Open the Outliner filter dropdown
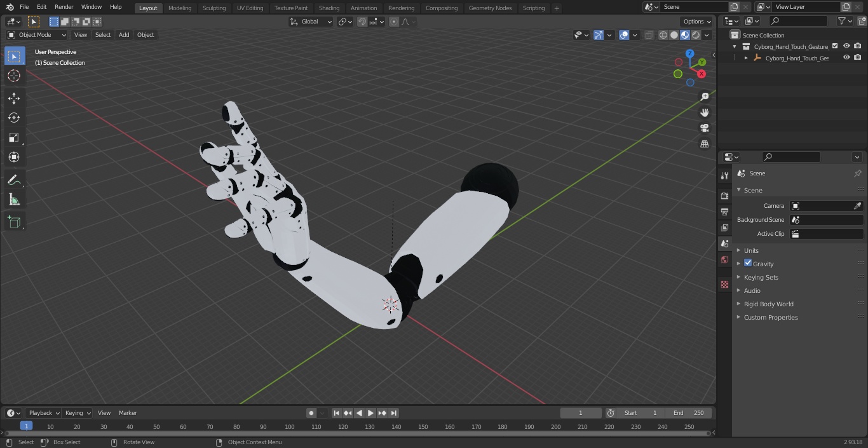 click(x=844, y=21)
